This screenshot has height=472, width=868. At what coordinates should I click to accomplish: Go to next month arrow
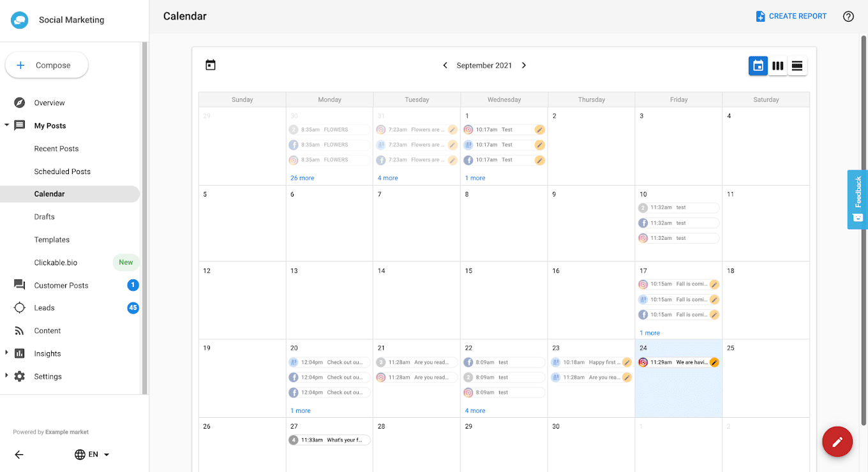pyautogui.click(x=524, y=66)
